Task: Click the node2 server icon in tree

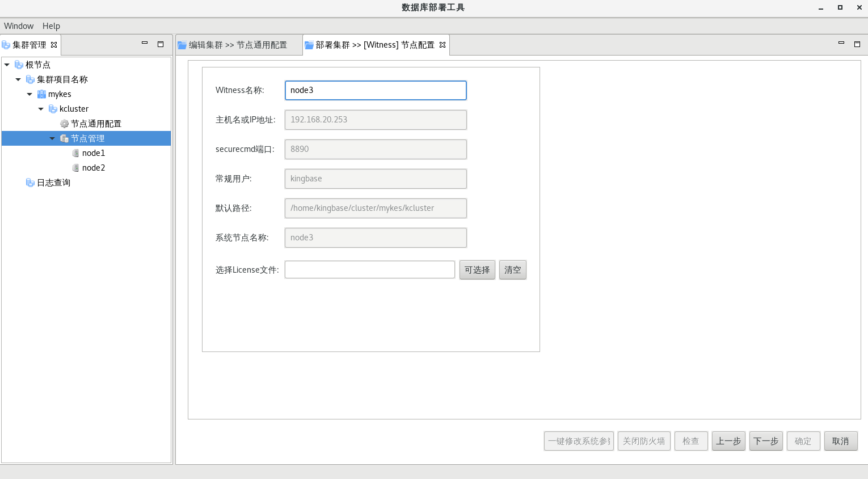Action: pos(75,168)
